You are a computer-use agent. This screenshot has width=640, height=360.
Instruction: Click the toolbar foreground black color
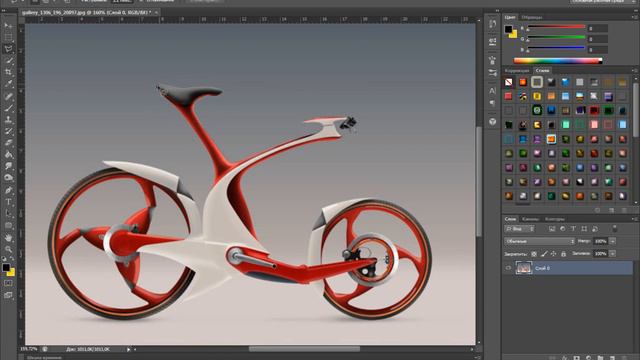[x=5, y=268]
